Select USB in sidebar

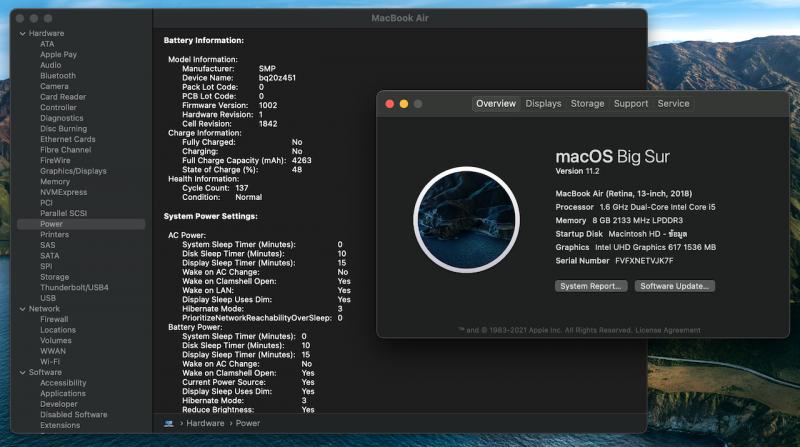click(48, 298)
